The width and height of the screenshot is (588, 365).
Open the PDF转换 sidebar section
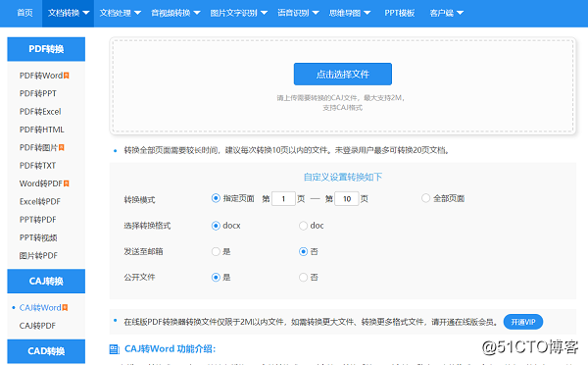click(x=46, y=49)
